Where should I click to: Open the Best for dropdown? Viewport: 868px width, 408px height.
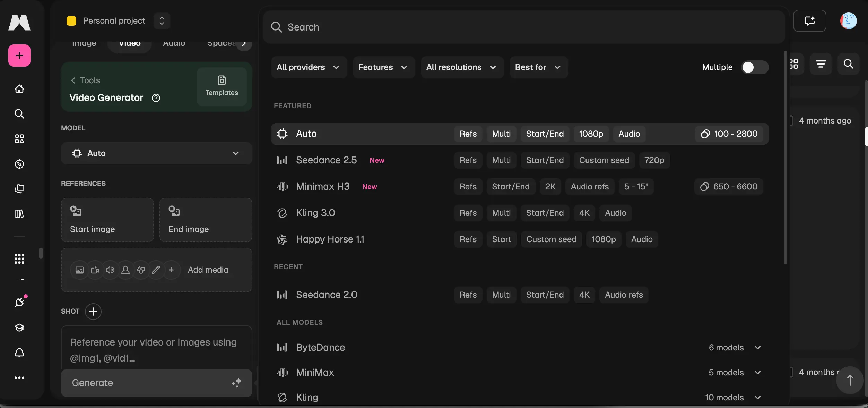pyautogui.click(x=538, y=67)
